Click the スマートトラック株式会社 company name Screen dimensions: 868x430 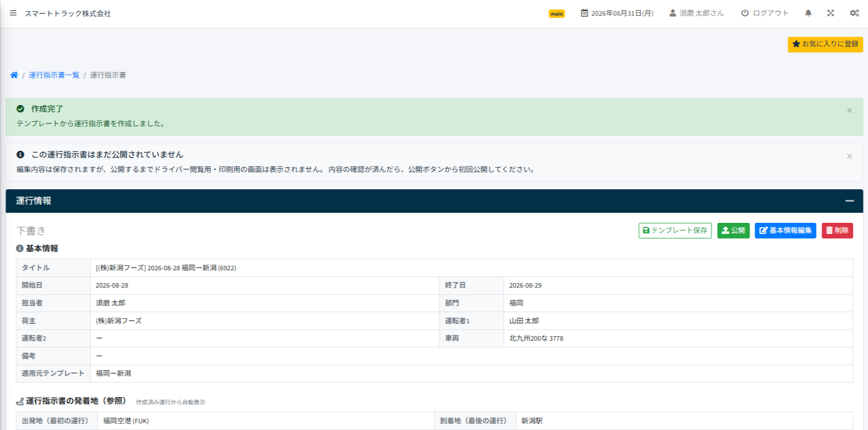(x=68, y=13)
